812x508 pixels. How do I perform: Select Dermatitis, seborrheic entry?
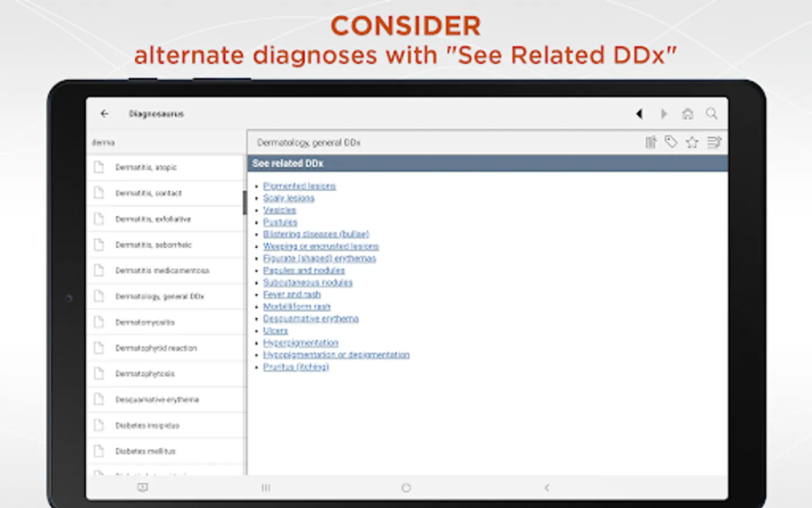[x=166, y=245]
